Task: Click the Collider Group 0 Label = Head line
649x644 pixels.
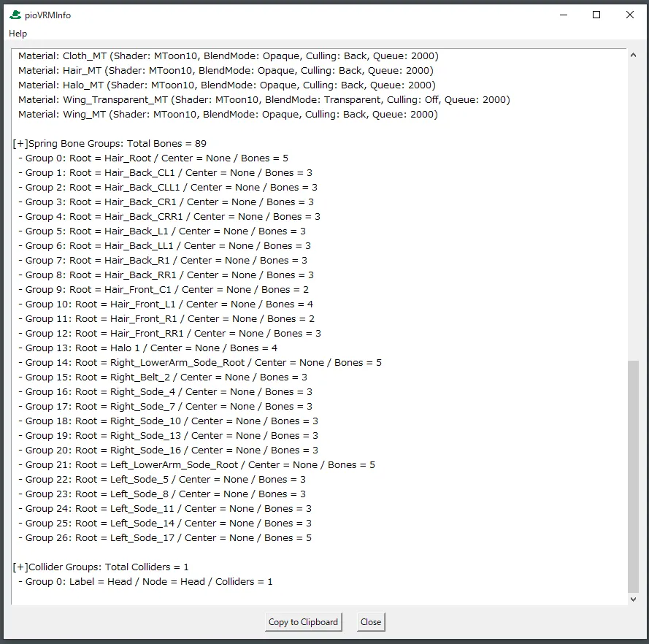Action: coord(145,582)
